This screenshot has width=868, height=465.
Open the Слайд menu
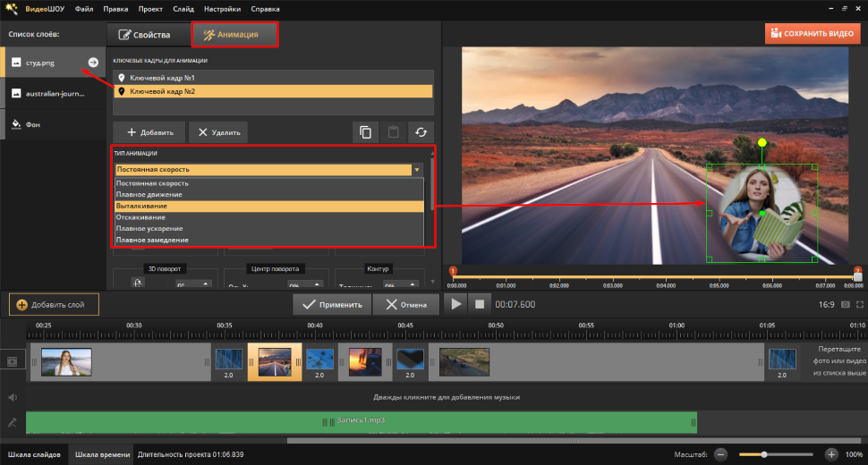pyautogui.click(x=183, y=9)
